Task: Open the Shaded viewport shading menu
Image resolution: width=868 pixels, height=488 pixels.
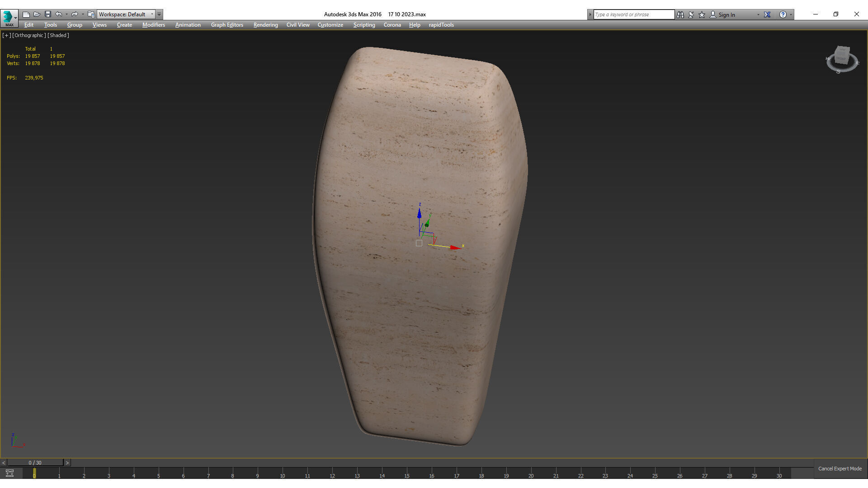Action: pos(58,35)
